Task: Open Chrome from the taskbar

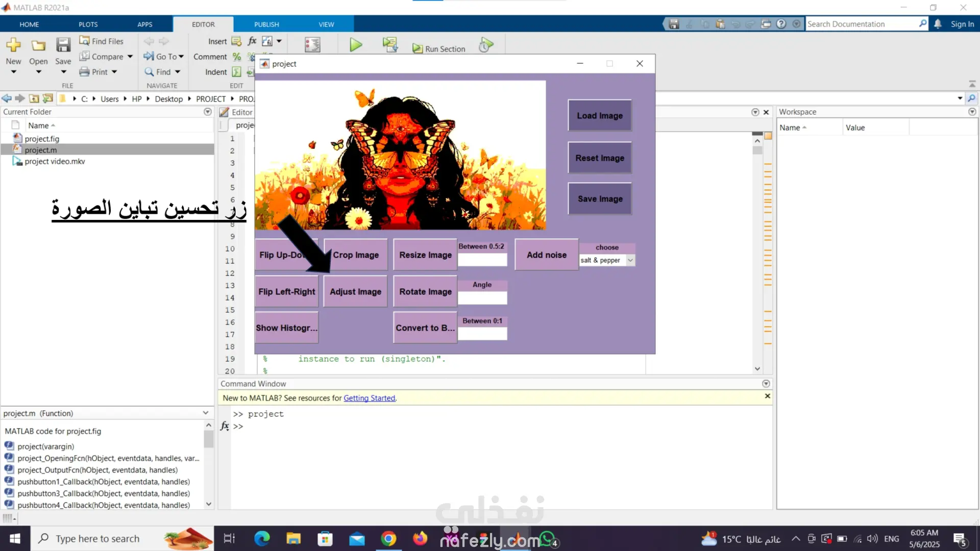Action: click(388, 539)
